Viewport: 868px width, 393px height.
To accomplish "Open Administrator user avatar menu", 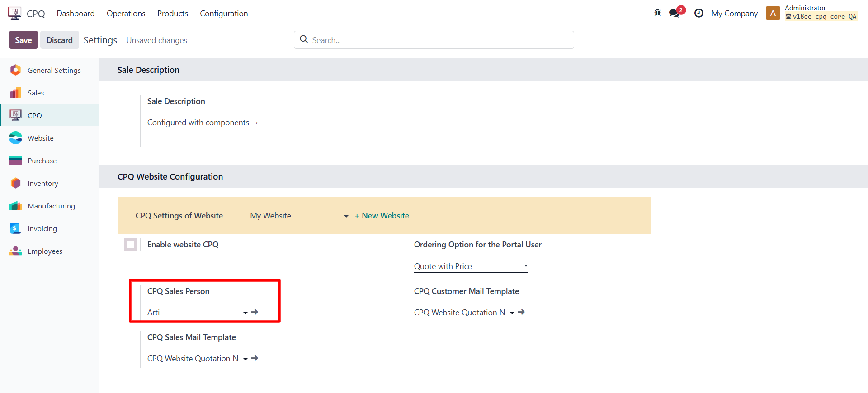I will pyautogui.click(x=773, y=13).
